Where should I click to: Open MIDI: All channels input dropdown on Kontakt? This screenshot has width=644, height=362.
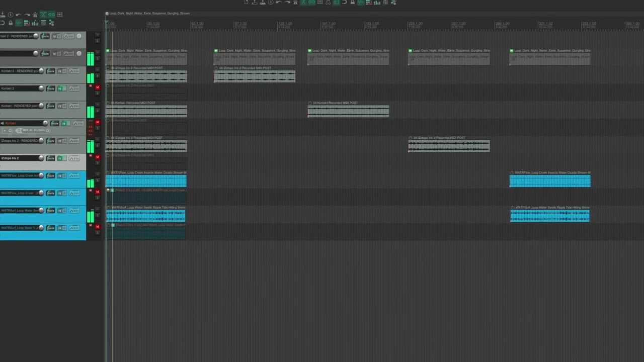[32, 130]
